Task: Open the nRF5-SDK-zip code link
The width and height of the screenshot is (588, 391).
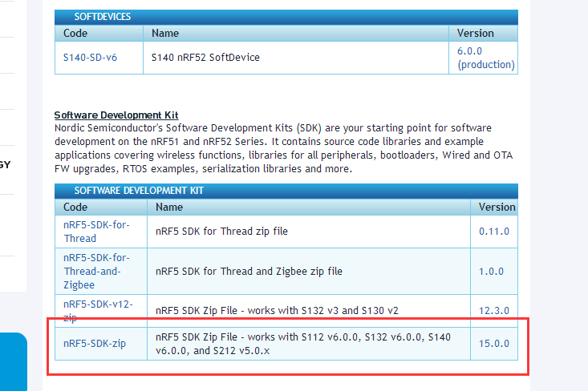Action: 95,344
